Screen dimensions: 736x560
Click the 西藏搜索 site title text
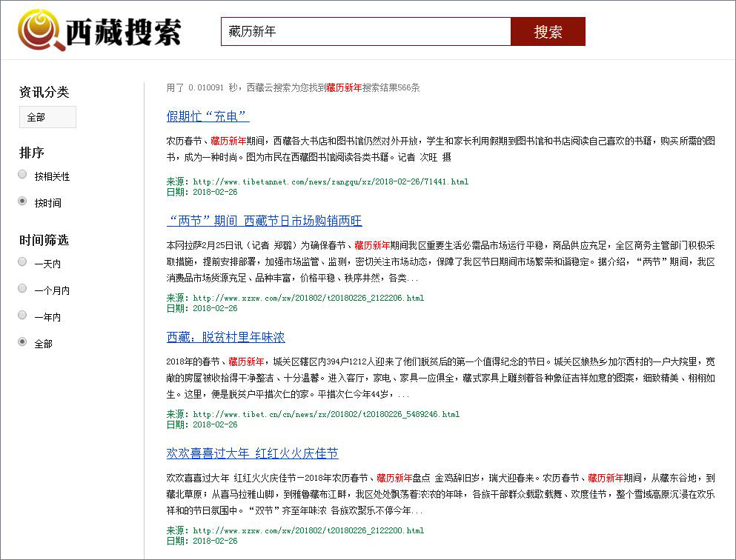pyautogui.click(x=123, y=32)
